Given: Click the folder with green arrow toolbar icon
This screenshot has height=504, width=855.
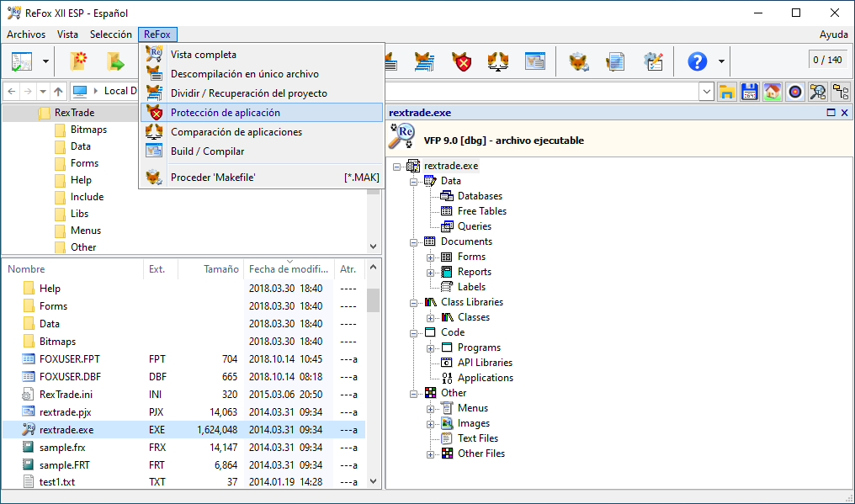Looking at the screenshot, I should [115, 61].
